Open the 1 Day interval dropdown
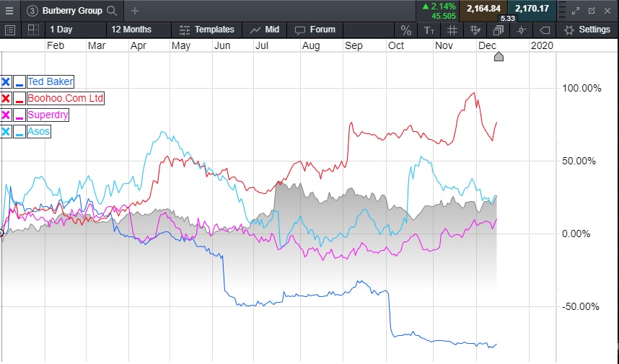The width and height of the screenshot is (619, 364). click(61, 30)
